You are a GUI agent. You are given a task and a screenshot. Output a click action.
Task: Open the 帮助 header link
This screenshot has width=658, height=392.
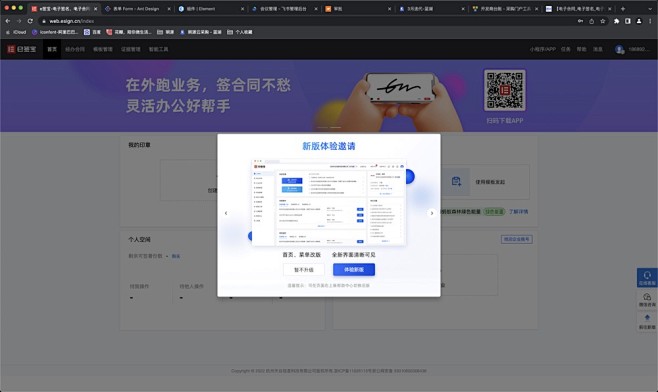[x=581, y=49]
